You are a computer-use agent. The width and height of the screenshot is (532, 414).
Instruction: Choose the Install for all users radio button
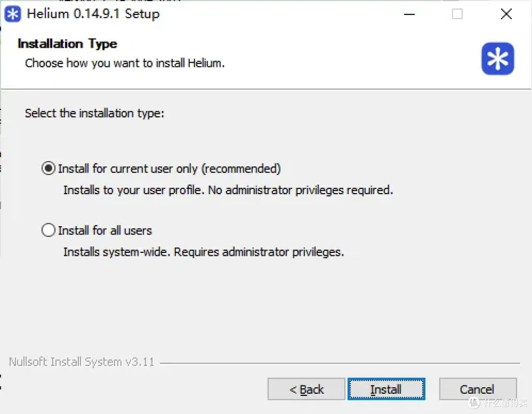pos(48,230)
